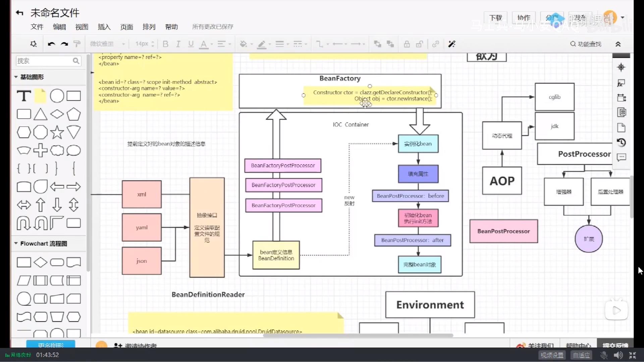The image size is (644, 362).
Task: Click the navigator compass icon in right panel
Action: coord(621,67)
